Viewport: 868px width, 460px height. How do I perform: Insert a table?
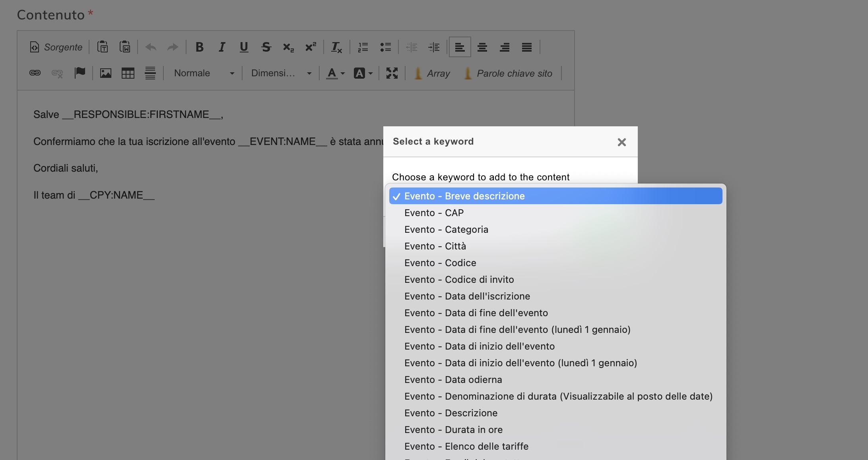click(128, 73)
